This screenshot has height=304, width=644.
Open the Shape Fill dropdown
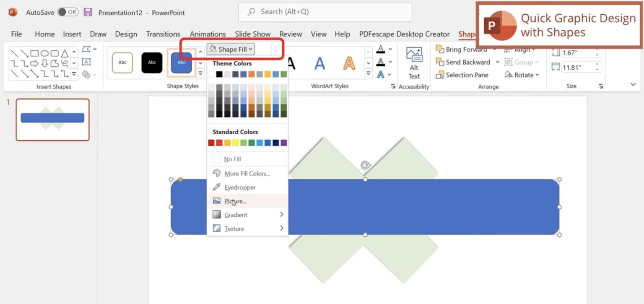[230, 49]
